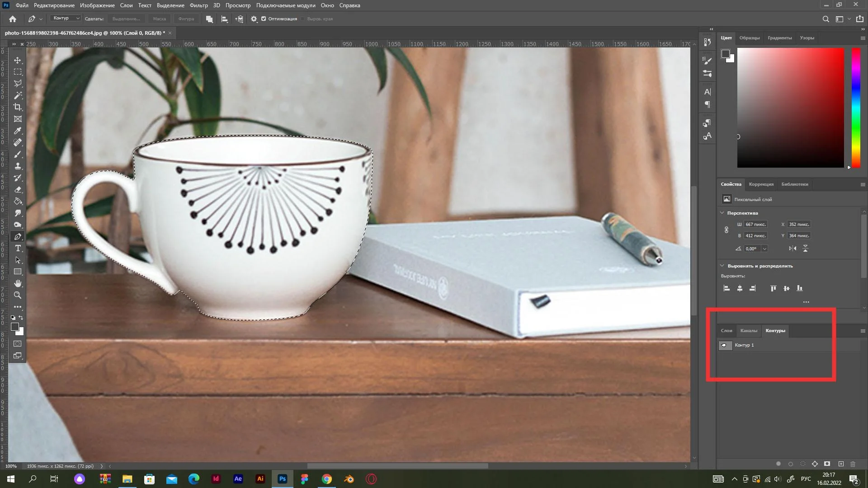Toggle Quick Mask mode in toolbar
868x488 pixels.
pos(18,344)
